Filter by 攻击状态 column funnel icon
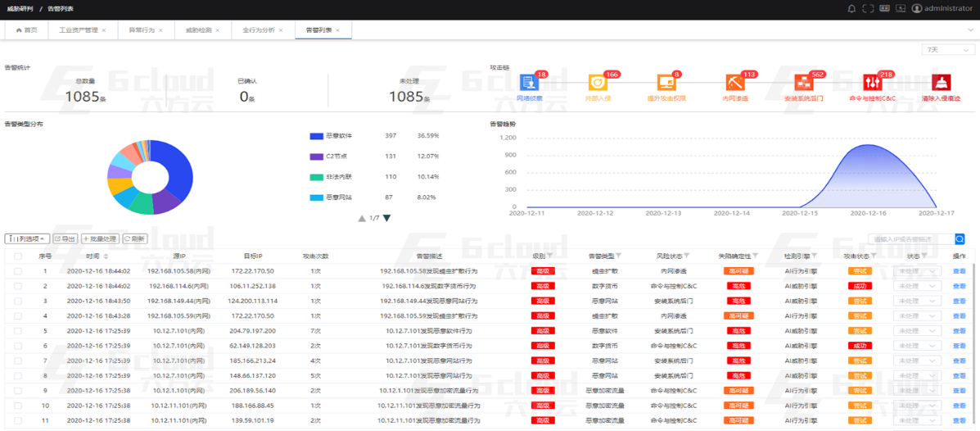This screenshot has width=980, height=431. coord(874,256)
